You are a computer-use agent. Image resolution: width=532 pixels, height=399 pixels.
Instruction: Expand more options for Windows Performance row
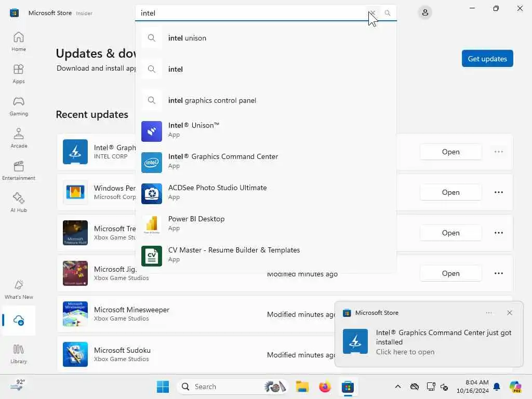pos(498,192)
